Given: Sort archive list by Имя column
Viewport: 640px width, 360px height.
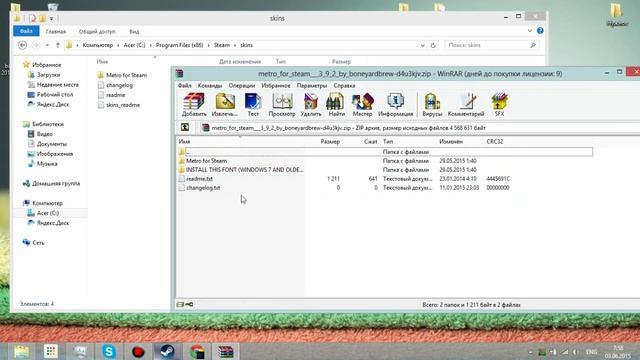Looking at the screenshot, I should tap(184, 142).
